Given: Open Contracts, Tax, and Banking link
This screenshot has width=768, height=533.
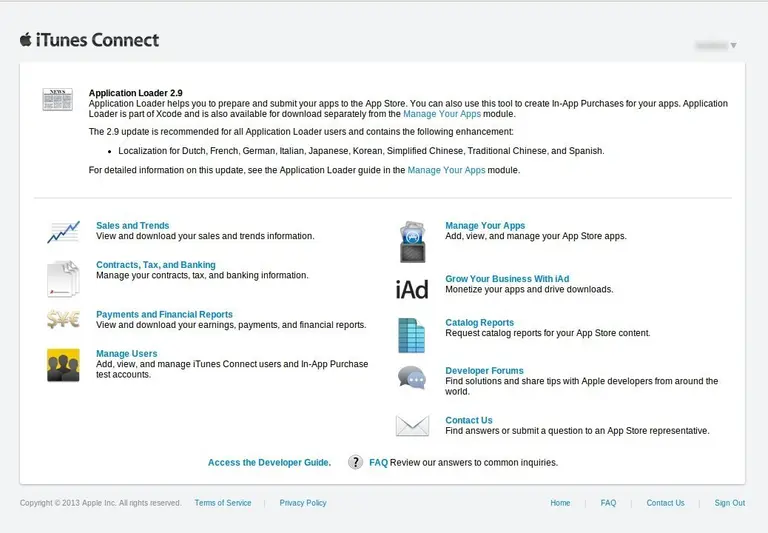Looking at the screenshot, I should (156, 265).
